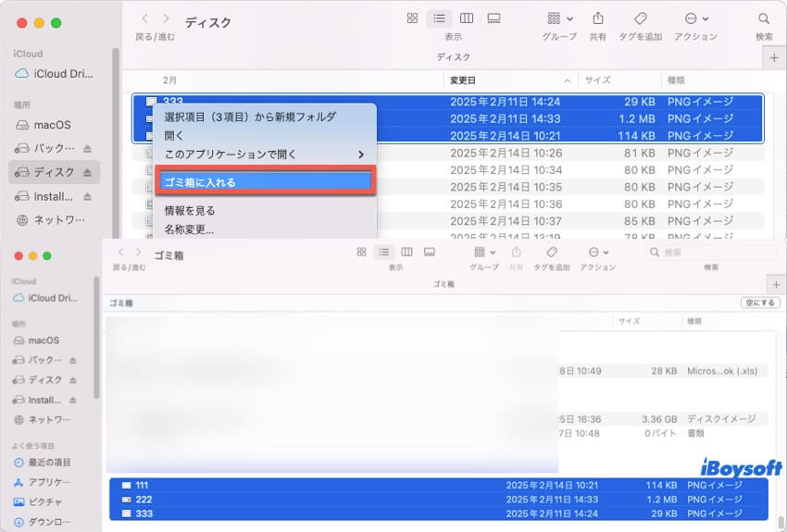The width and height of the screenshot is (787, 532).
Task: Select Install… in top window sidebar
Action: (44, 196)
